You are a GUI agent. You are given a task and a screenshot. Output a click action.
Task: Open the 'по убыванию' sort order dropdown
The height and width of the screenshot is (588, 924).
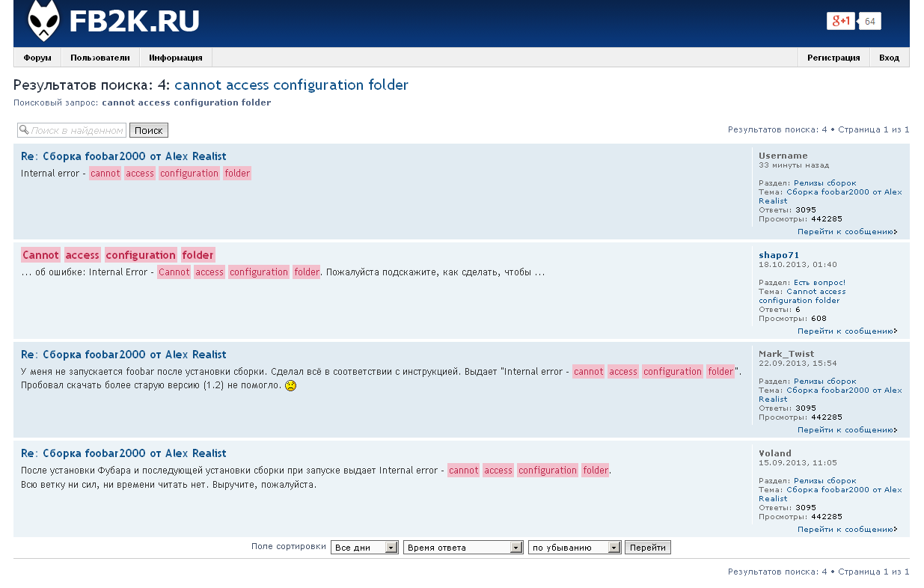(575, 548)
